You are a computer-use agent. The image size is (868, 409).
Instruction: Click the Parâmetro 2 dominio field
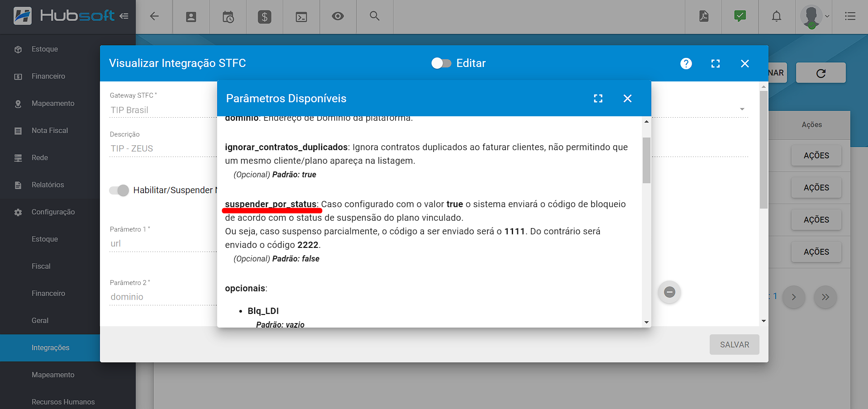(x=163, y=297)
